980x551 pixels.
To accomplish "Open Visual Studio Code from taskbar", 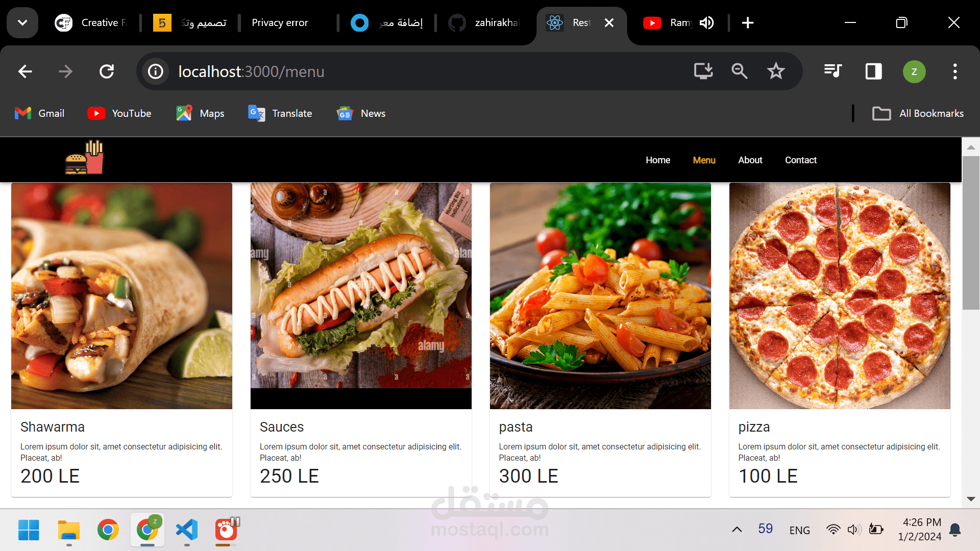I will [187, 530].
